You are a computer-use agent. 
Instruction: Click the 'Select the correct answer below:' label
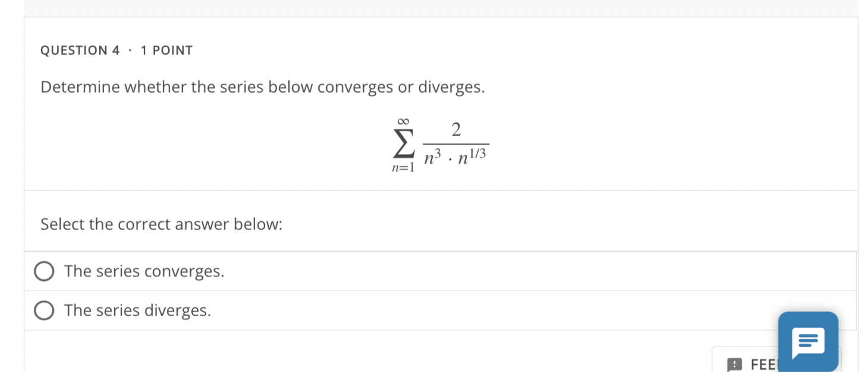(x=161, y=224)
